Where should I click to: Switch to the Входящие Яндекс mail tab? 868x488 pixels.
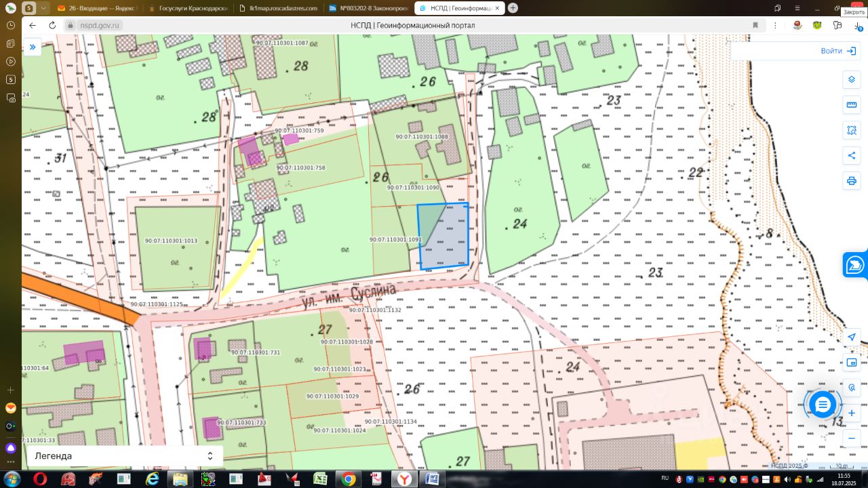tap(98, 8)
